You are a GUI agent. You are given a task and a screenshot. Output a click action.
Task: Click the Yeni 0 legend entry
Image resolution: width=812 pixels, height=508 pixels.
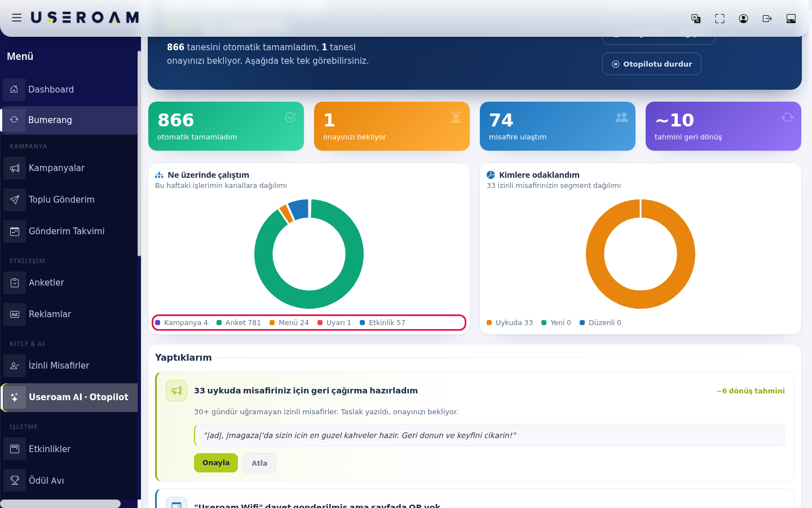[556, 323]
